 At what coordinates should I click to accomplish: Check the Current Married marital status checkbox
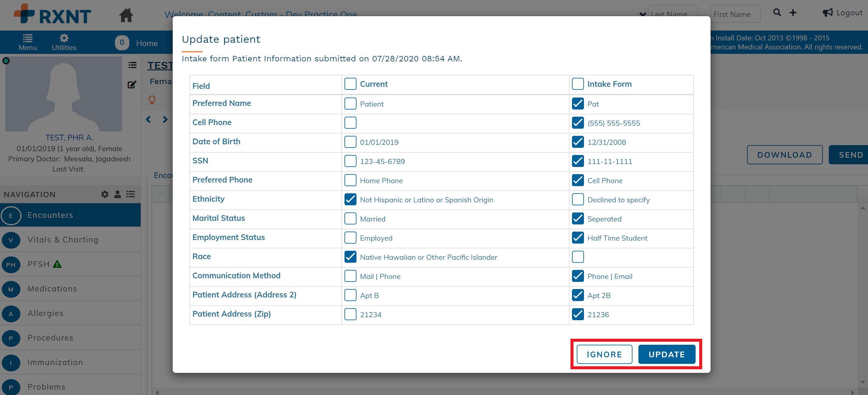pyautogui.click(x=350, y=218)
